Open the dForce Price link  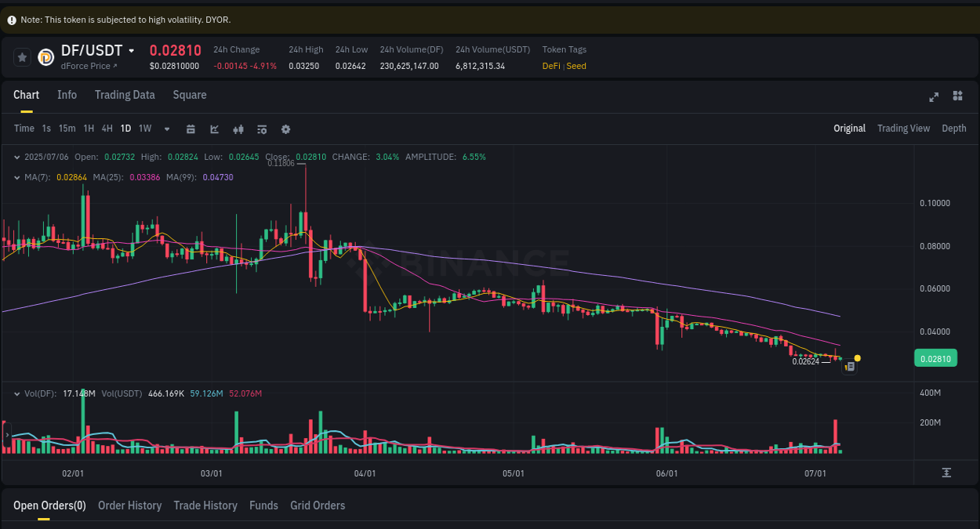[89, 66]
